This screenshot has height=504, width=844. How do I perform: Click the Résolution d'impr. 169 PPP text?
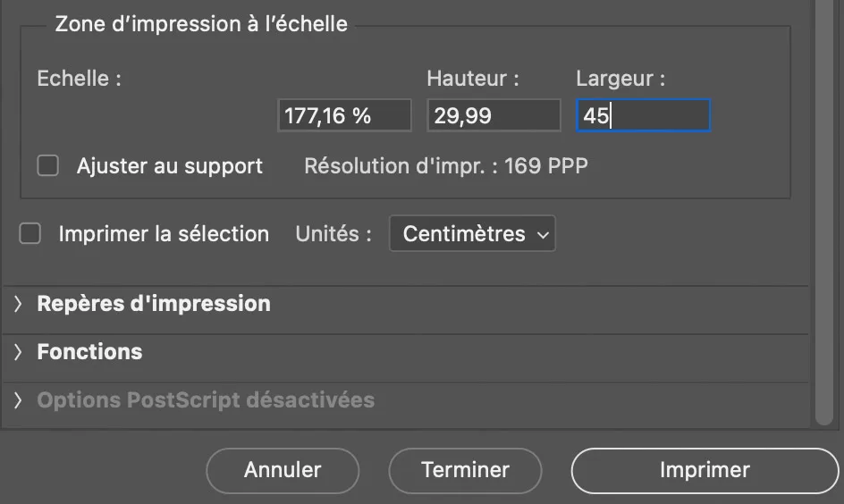tap(446, 166)
